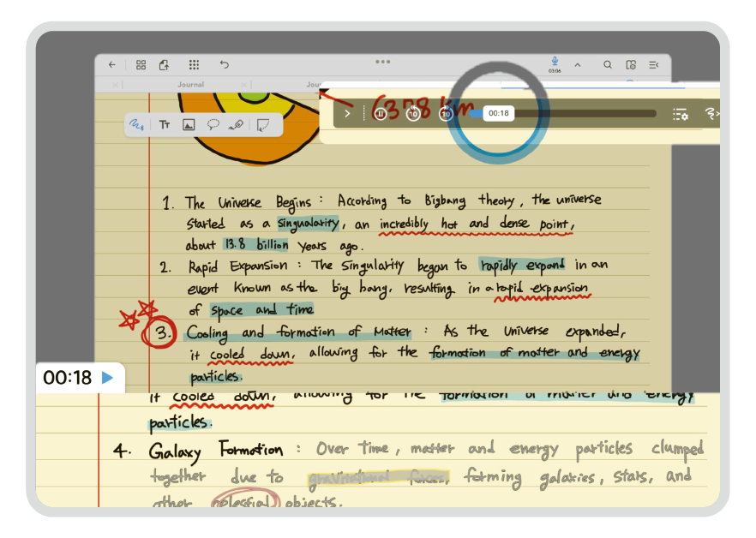Switch to the second tab labeled Jou
The height and width of the screenshot is (538, 756).
click(314, 84)
